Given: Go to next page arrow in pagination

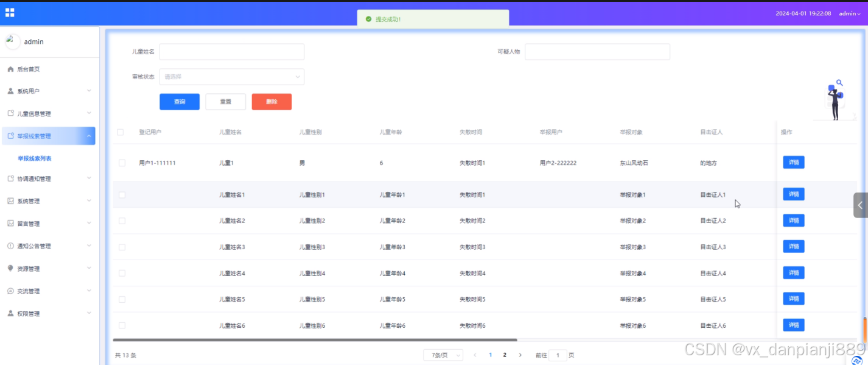Looking at the screenshot, I should (x=520, y=355).
